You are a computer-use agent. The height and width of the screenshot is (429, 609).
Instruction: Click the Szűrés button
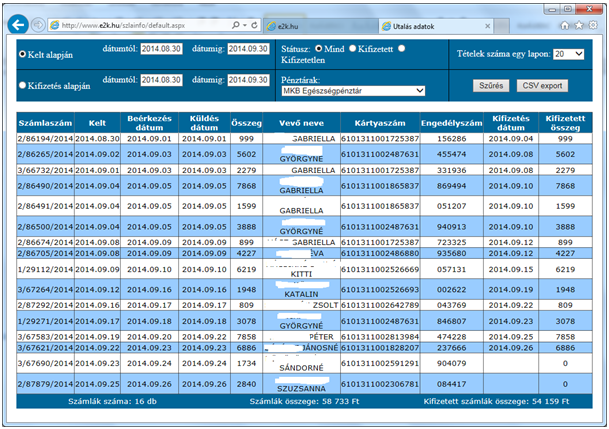[x=491, y=85]
